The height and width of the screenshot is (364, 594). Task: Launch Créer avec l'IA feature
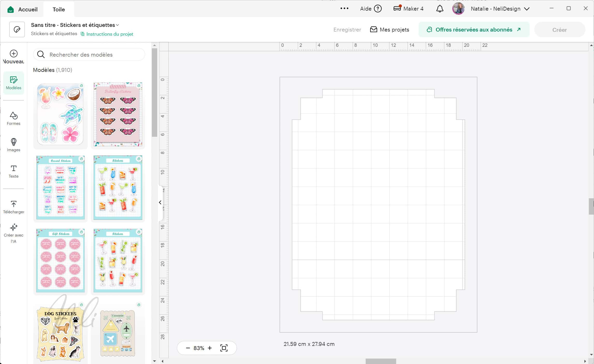pos(13,232)
